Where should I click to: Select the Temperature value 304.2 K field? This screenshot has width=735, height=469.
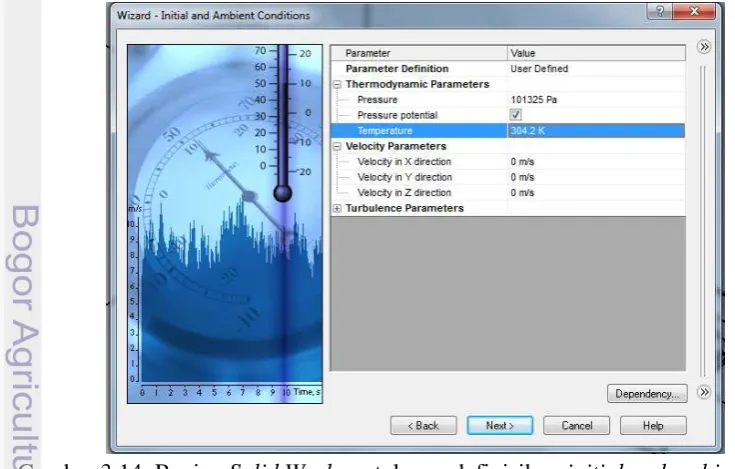pos(596,131)
